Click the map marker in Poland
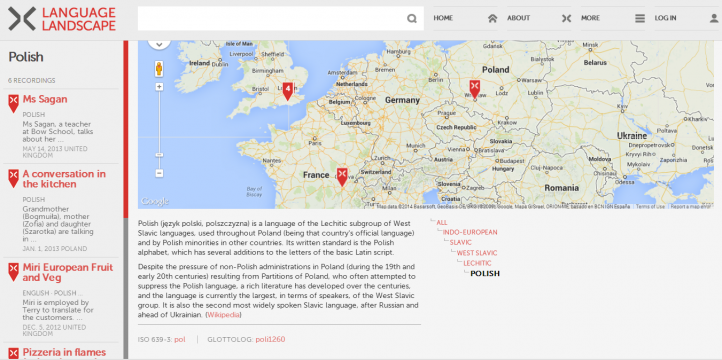722x360 pixels. coord(475,89)
